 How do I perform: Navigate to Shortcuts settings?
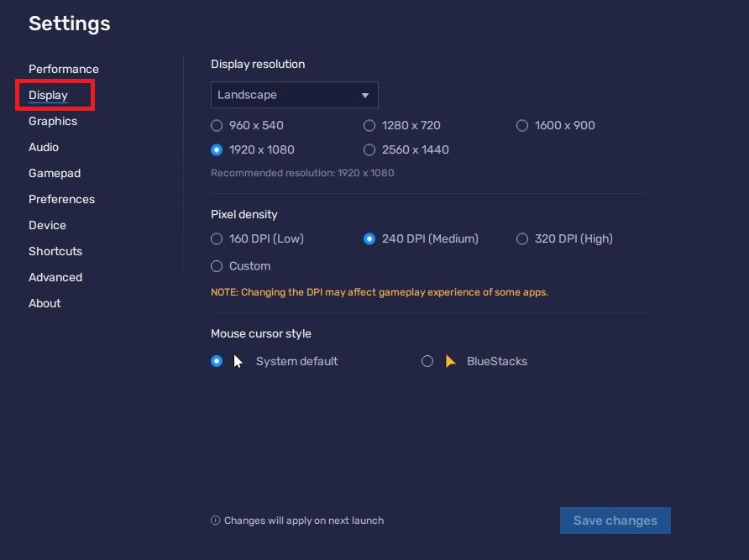point(55,251)
